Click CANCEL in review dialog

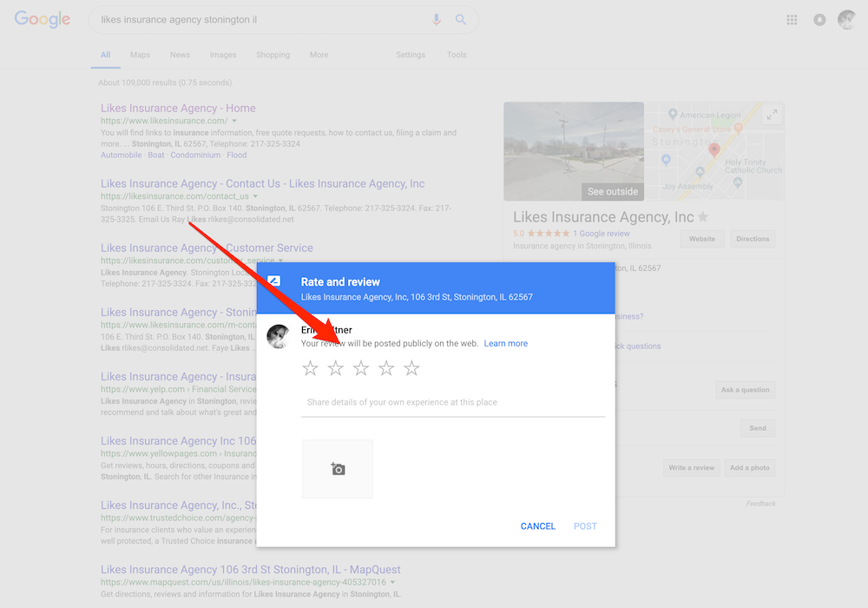pyautogui.click(x=537, y=526)
